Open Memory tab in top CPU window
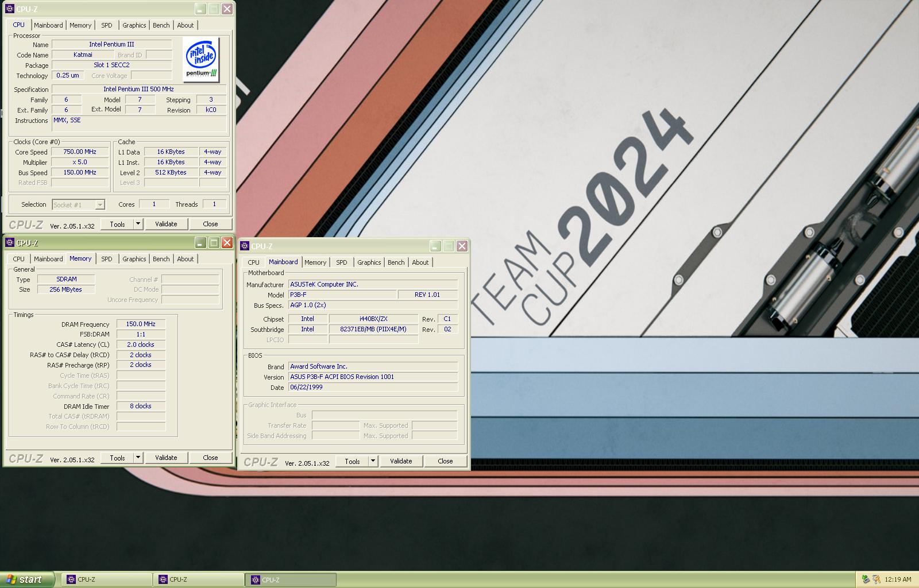 coord(80,25)
